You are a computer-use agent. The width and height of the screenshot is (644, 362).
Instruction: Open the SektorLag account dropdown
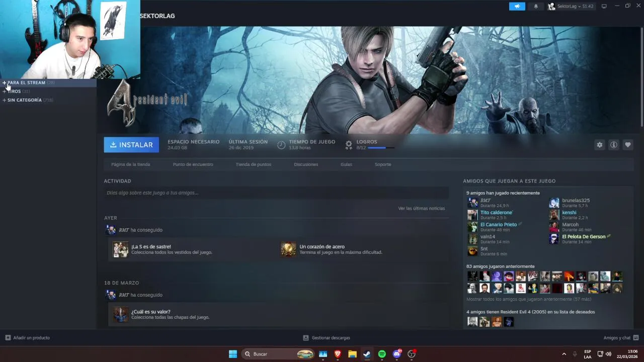[571, 6]
